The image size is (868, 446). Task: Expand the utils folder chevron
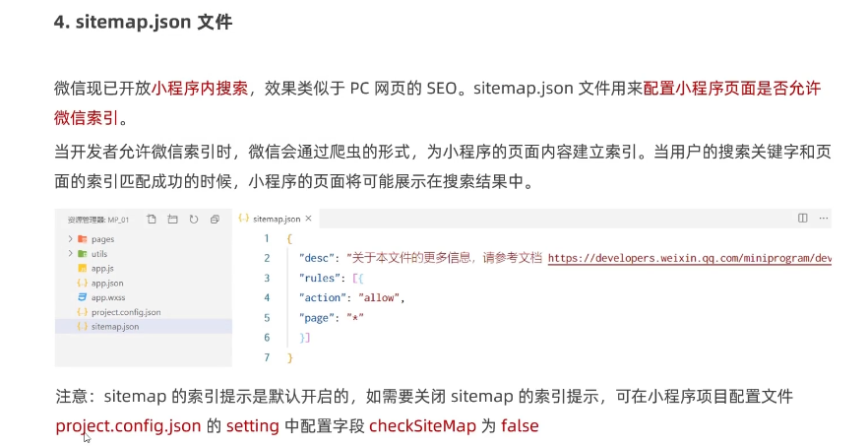pos(70,254)
